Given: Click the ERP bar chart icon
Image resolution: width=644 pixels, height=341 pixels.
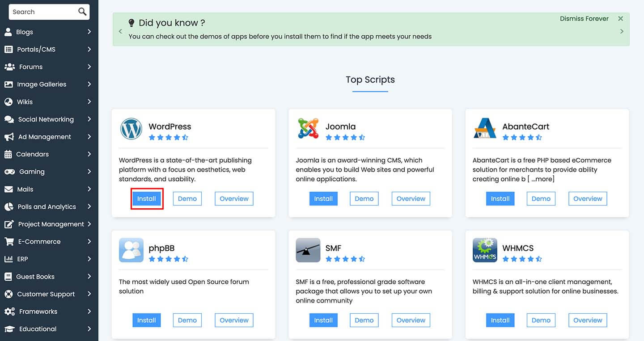Looking at the screenshot, I should [8, 259].
